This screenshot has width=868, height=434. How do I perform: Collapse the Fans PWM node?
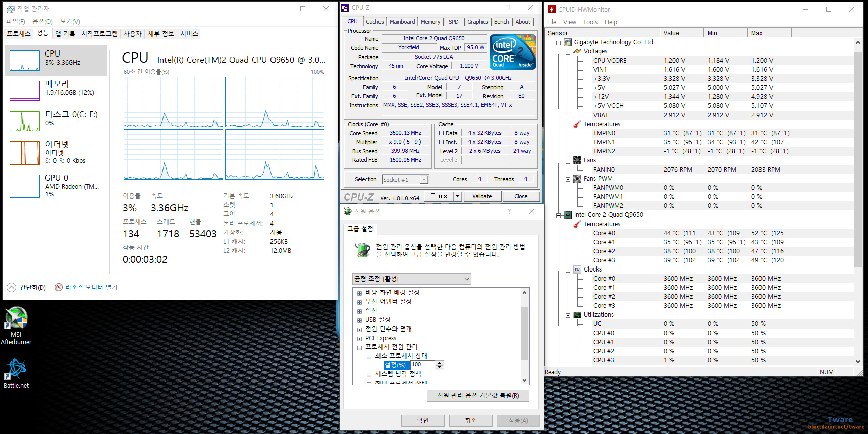(568, 179)
